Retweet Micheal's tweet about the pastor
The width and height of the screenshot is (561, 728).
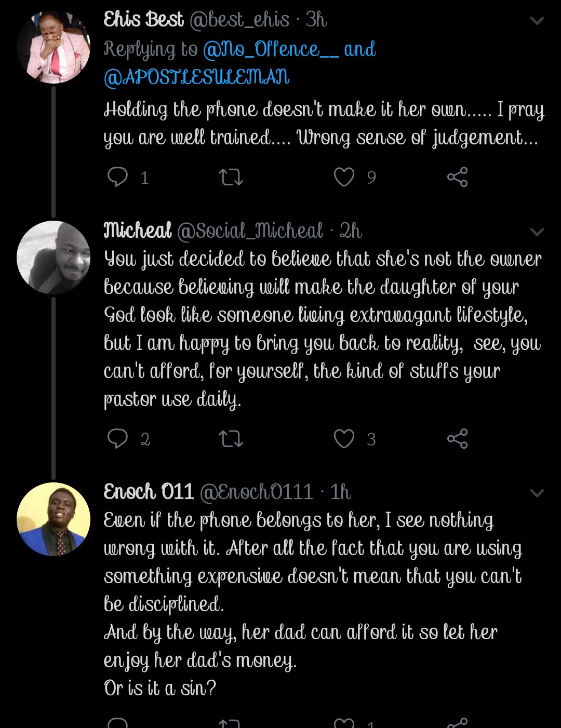click(231, 439)
